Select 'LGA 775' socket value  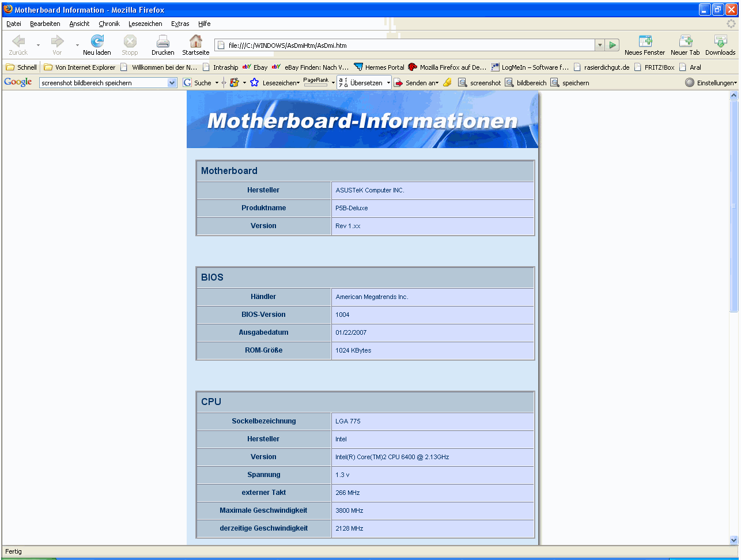click(348, 421)
